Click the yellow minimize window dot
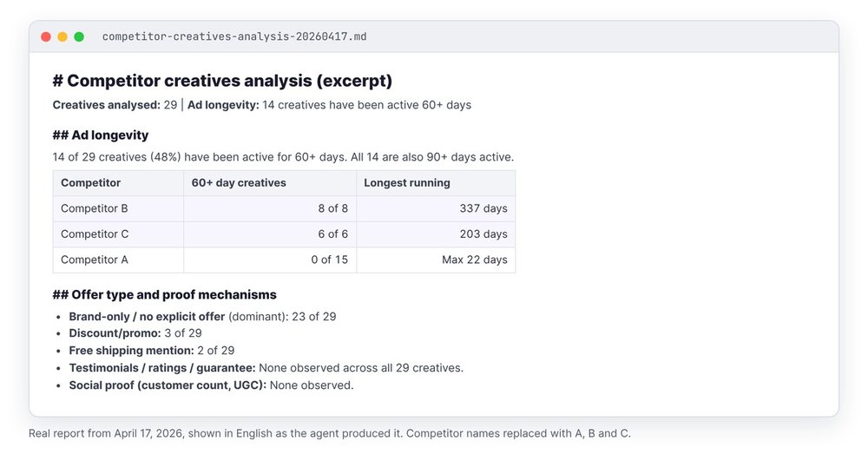868x454 pixels. click(x=62, y=36)
